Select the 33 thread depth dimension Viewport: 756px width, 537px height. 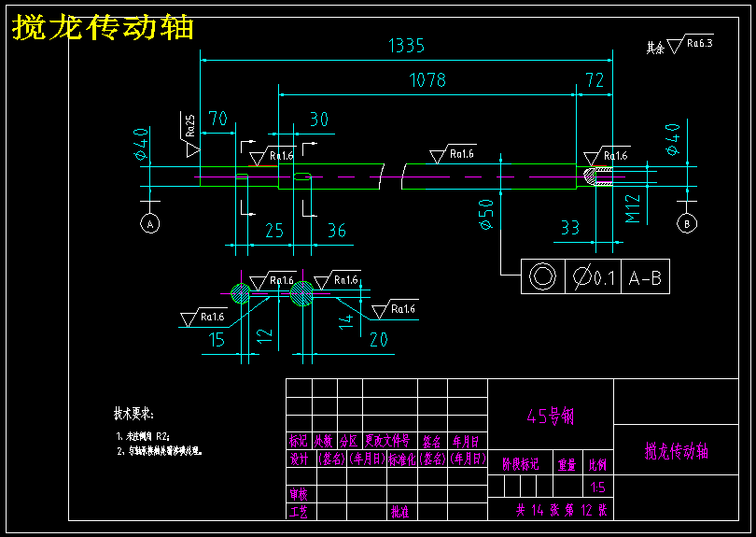(x=570, y=228)
